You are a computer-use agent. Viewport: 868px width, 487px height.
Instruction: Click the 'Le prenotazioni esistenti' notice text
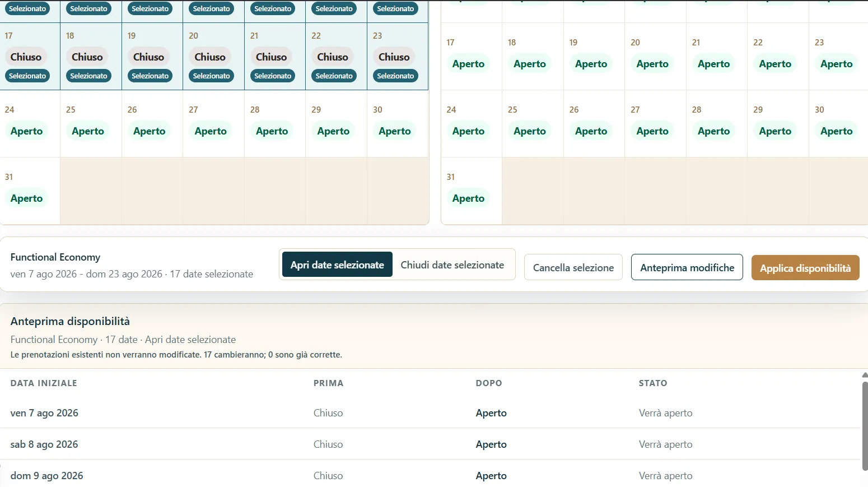click(x=176, y=355)
